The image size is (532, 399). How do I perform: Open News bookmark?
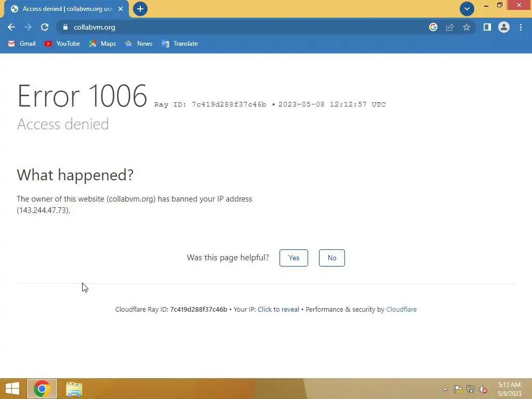point(139,44)
